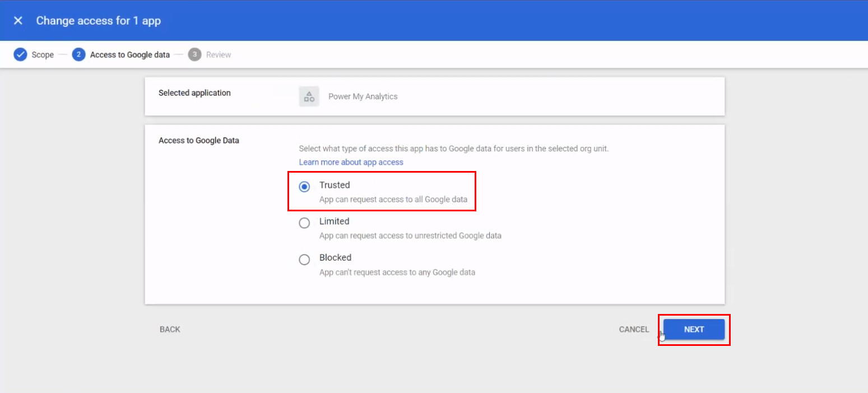Viewport: 868px width, 393px height.
Task: Select the Trusted radio button
Action: 304,187
